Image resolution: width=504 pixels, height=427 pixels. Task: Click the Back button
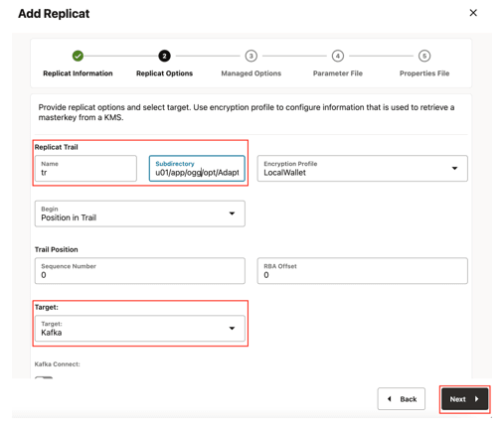(402, 399)
